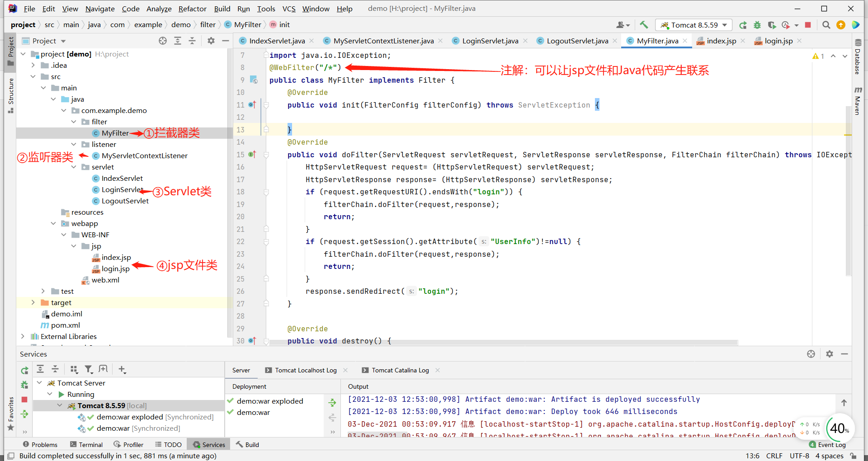Open Services panel settings gear
This screenshot has height=461, width=868.
[830, 354]
